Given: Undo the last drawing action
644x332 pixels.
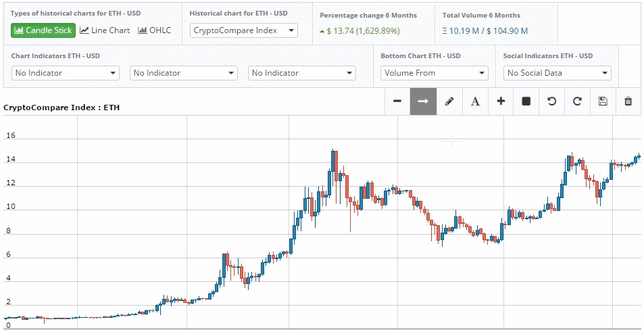Looking at the screenshot, I should (x=551, y=101).
